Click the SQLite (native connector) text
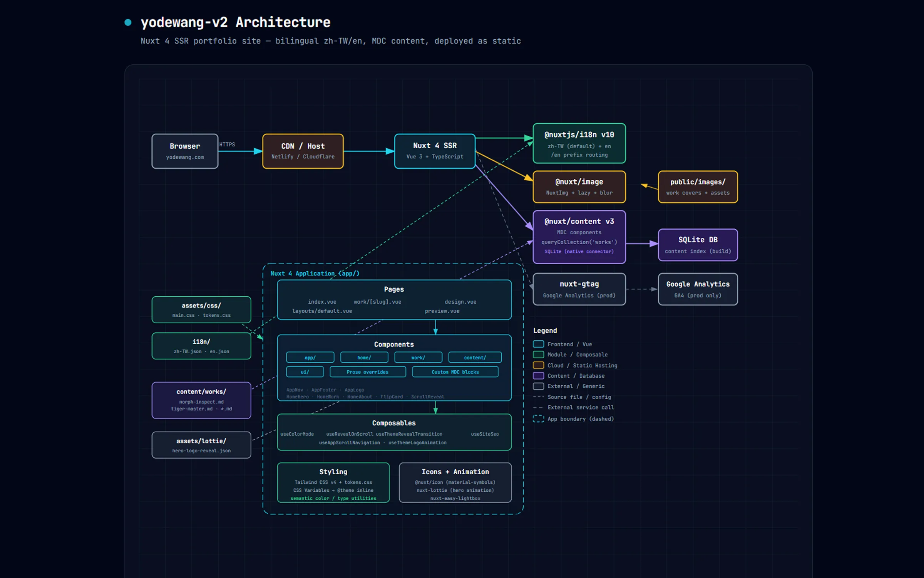The width and height of the screenshot is (924, 578). click(x=579, y=252)
